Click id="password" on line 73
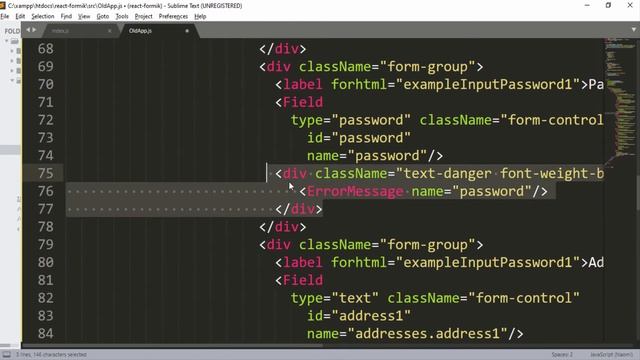 click(x=359, y=138)
